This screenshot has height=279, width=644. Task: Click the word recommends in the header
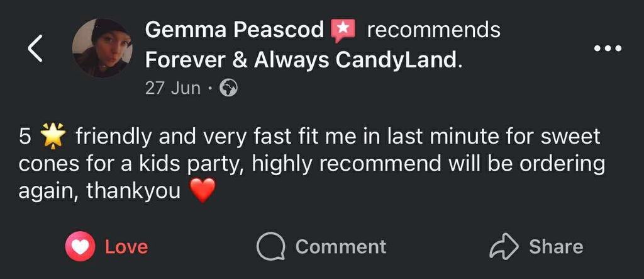[433, 30]
